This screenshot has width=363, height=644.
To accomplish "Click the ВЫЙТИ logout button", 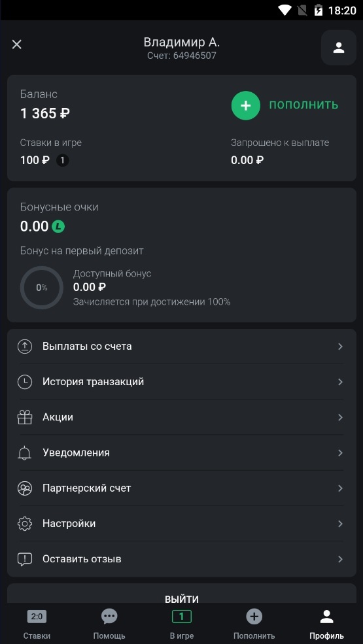I will point(182,600).
